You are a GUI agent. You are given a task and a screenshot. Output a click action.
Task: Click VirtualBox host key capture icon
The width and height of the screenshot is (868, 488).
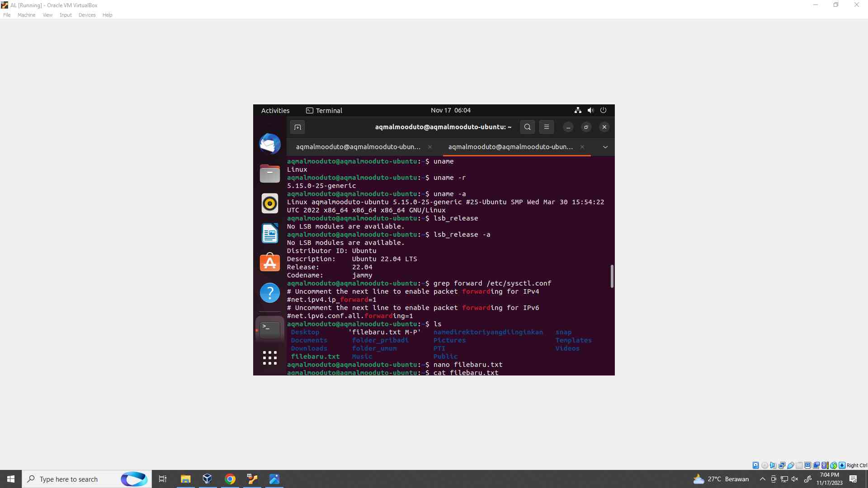coord(842,465)
